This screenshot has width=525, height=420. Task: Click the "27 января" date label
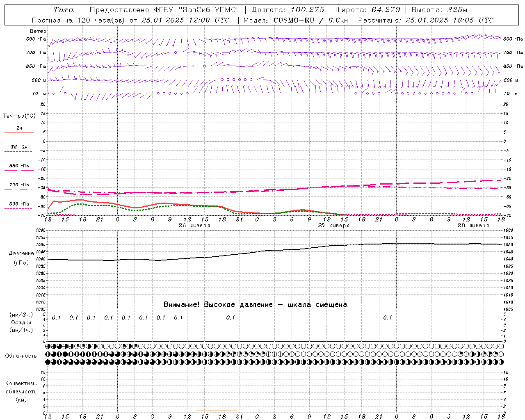point(334,226)
